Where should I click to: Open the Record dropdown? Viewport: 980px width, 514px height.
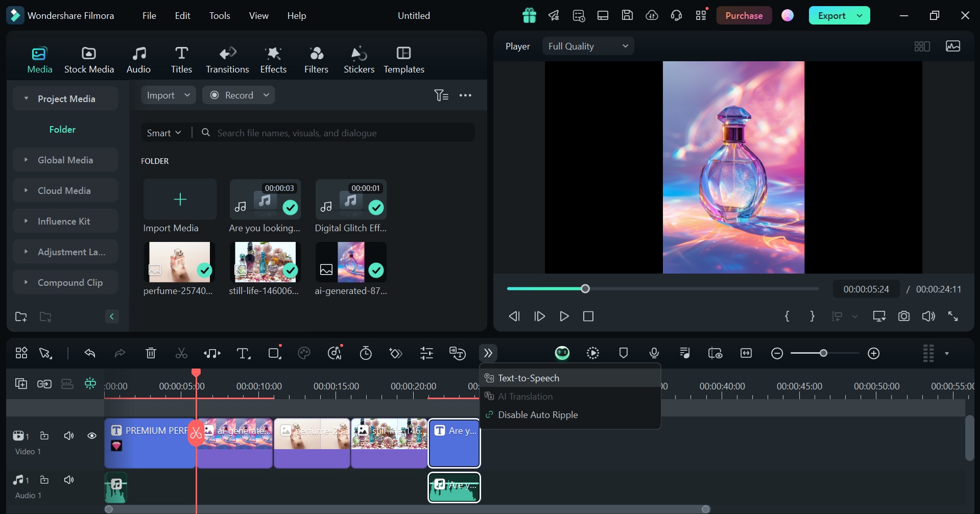(x=238, y=95)
